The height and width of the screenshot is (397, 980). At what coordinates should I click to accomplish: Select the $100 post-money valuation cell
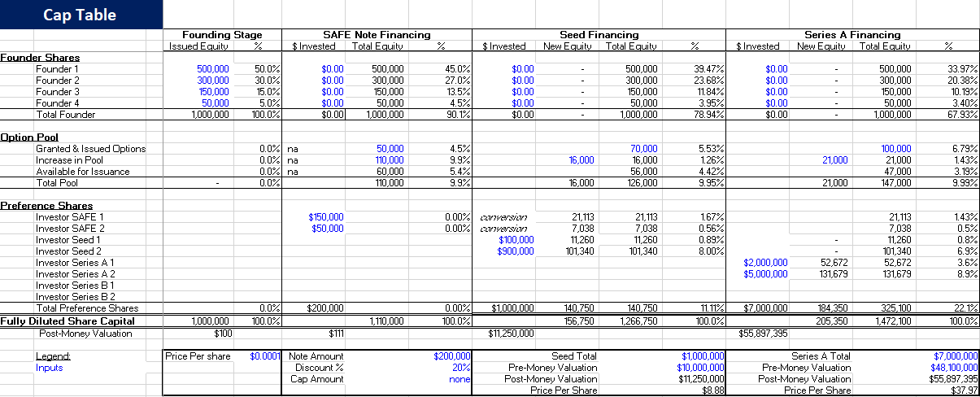coord(221,333)
